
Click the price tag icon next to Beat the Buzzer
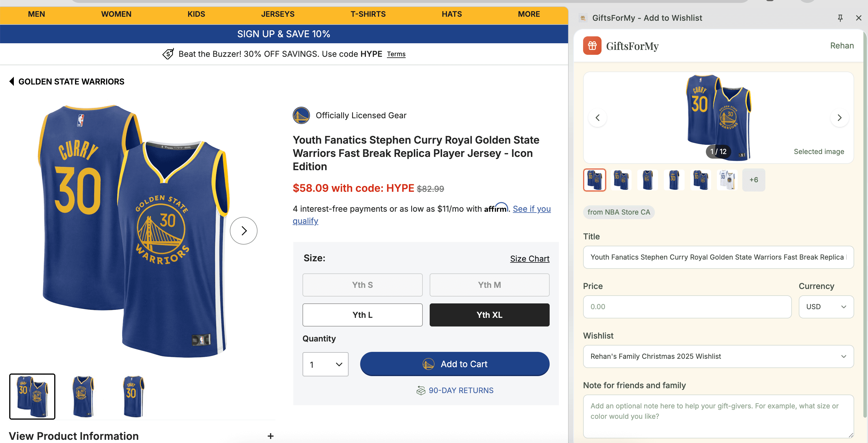point(168,54)
